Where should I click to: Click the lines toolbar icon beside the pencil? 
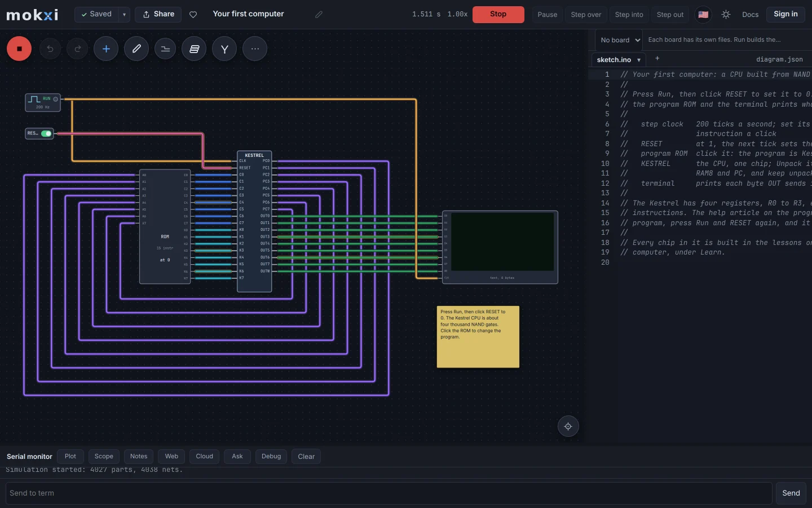[165, 49]
